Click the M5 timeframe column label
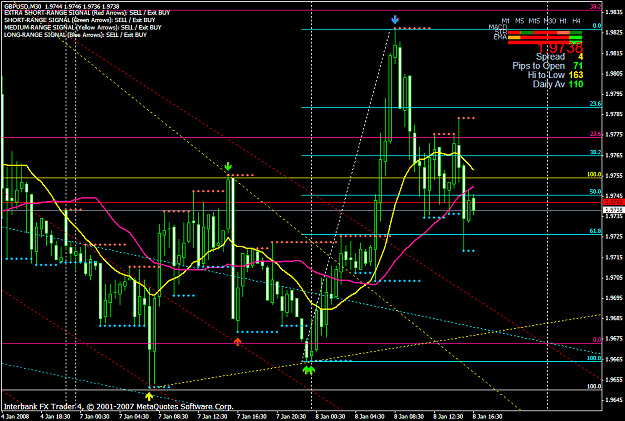Screen dimensions: 625x421 519,21
